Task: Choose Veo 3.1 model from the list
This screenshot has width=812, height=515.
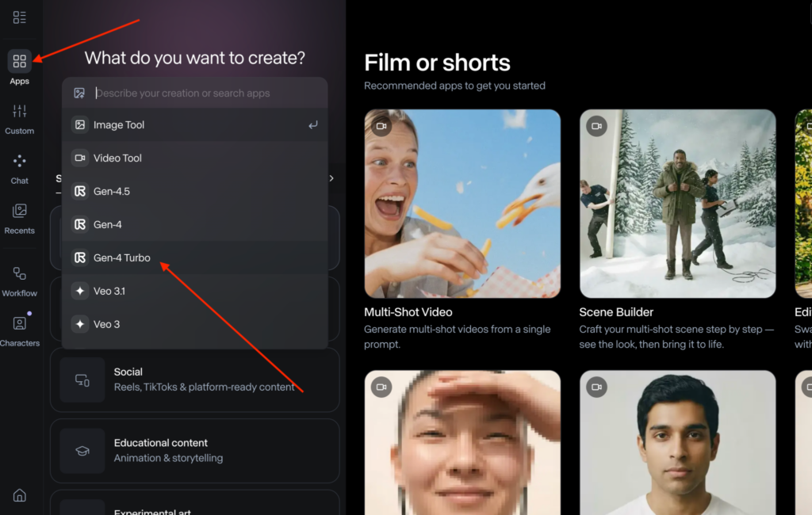Action: pos(195,290)
